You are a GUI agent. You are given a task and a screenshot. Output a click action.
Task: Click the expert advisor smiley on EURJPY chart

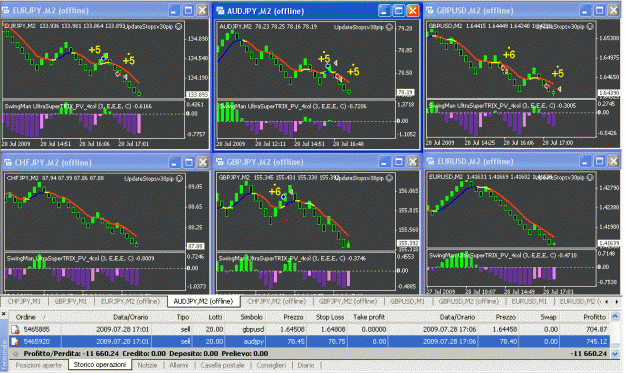point(179,27)
